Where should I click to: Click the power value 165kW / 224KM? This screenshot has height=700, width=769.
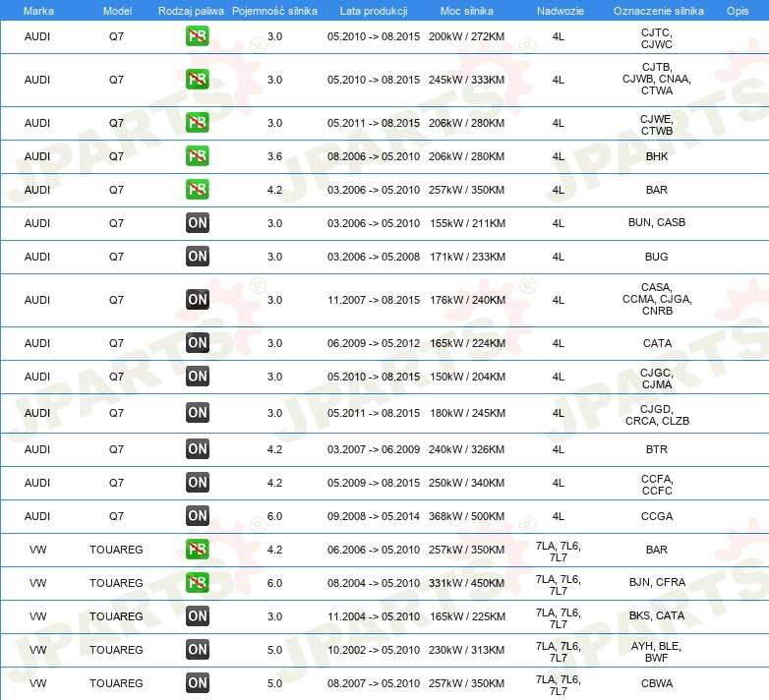point(467,343)
